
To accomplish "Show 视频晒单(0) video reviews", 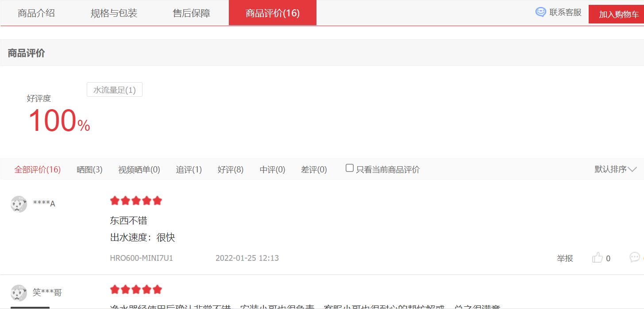I will (x=139, y=170).
